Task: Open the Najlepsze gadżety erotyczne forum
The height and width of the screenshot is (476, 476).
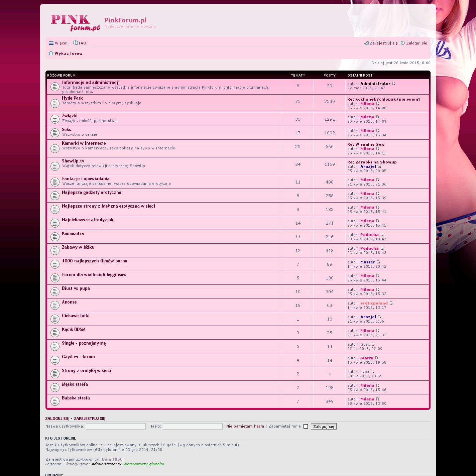Action: (91, 193)
